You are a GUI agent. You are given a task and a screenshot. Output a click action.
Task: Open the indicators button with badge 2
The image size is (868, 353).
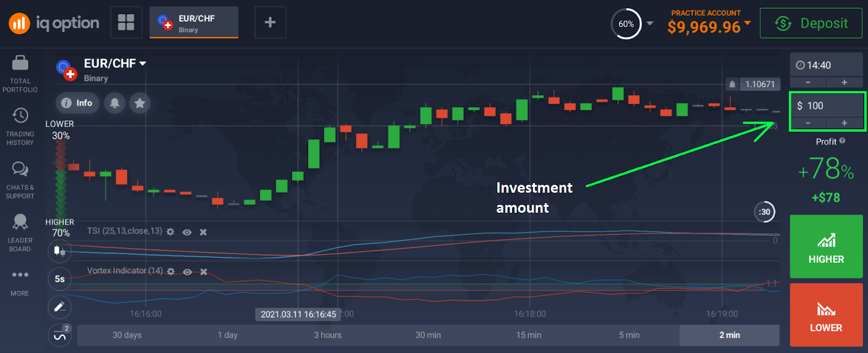pyautogui.click(x=60, y=335)
